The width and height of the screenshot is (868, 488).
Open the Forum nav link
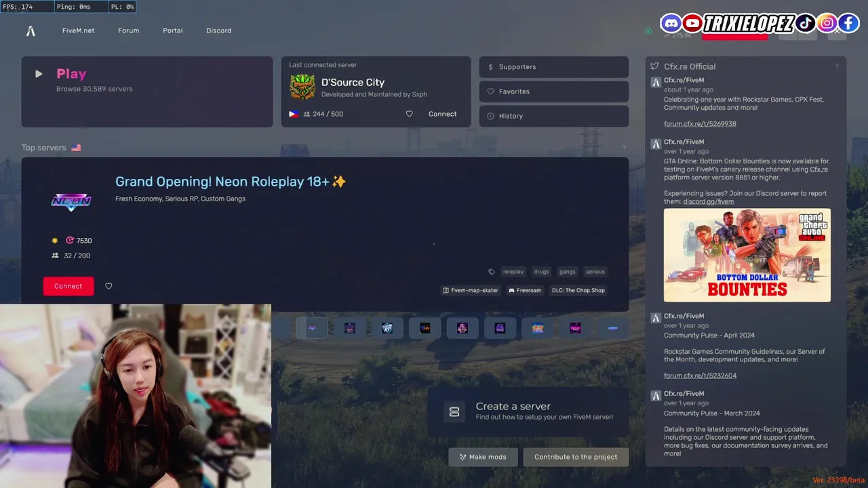pyautogui.click(x=128, y=30)
